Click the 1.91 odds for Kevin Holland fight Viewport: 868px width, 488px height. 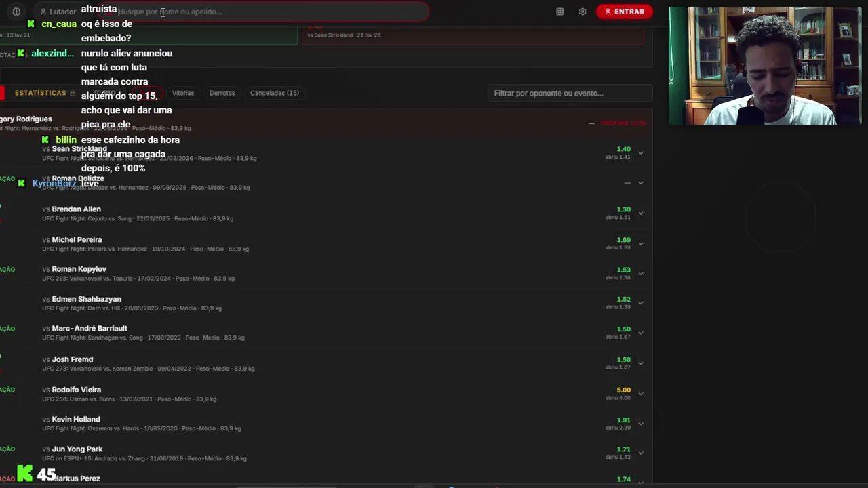point(624,420)
